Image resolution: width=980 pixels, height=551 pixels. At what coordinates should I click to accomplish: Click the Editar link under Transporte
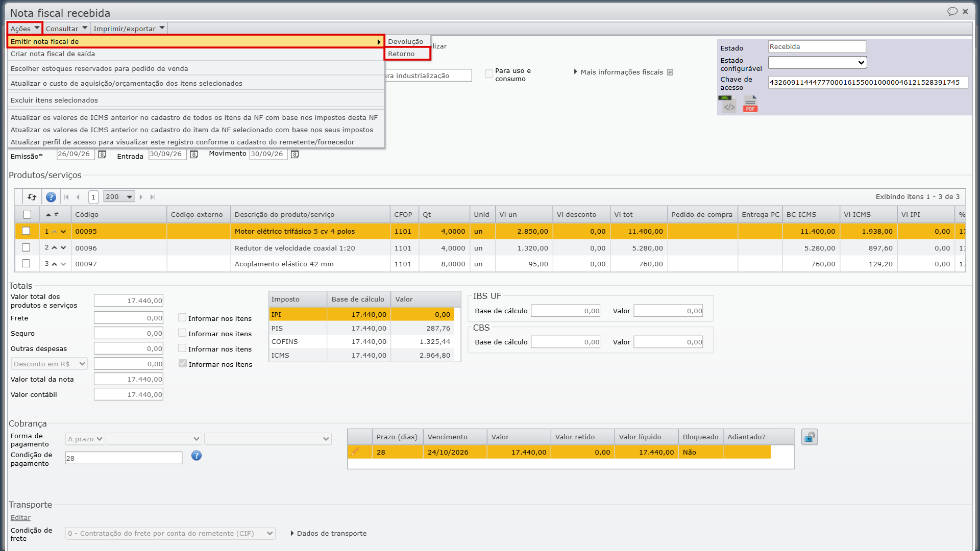(20, 517)
